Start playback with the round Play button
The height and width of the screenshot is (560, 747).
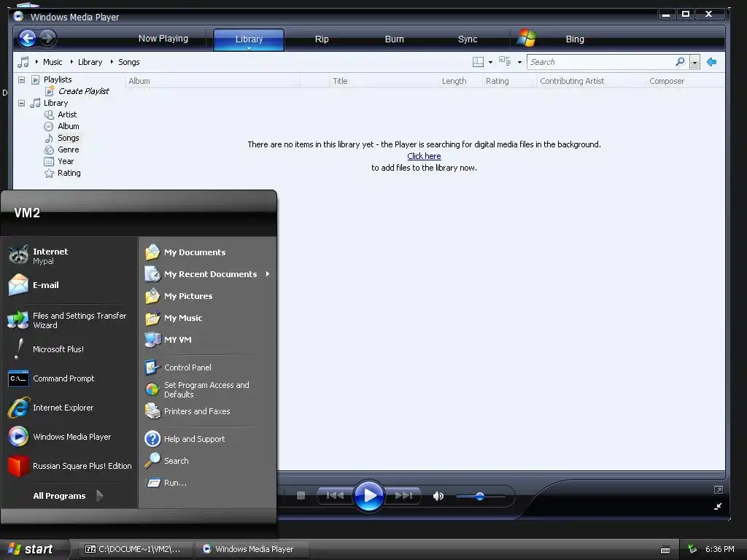(368, 496)
